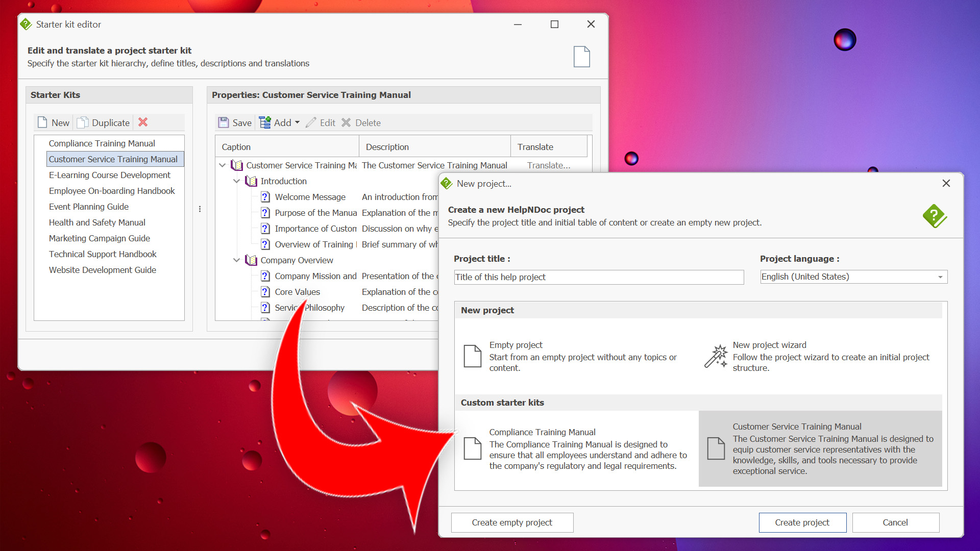Minimize the Starter kit editor window

[518, 24]
